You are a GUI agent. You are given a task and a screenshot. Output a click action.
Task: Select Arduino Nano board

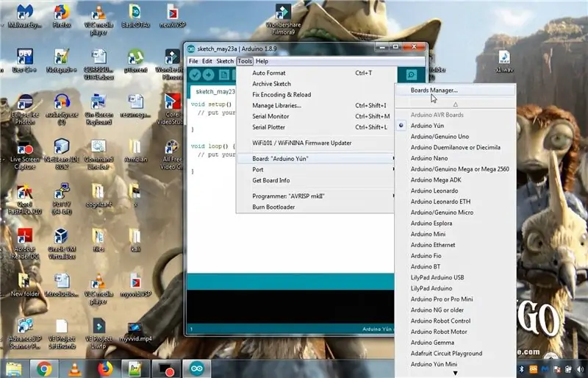455,158
